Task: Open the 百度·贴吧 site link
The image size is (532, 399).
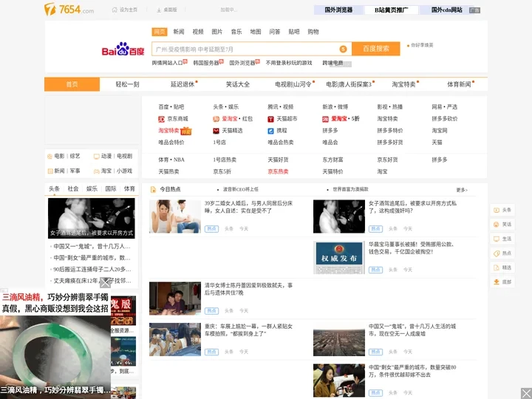Action: coord(171,107)
